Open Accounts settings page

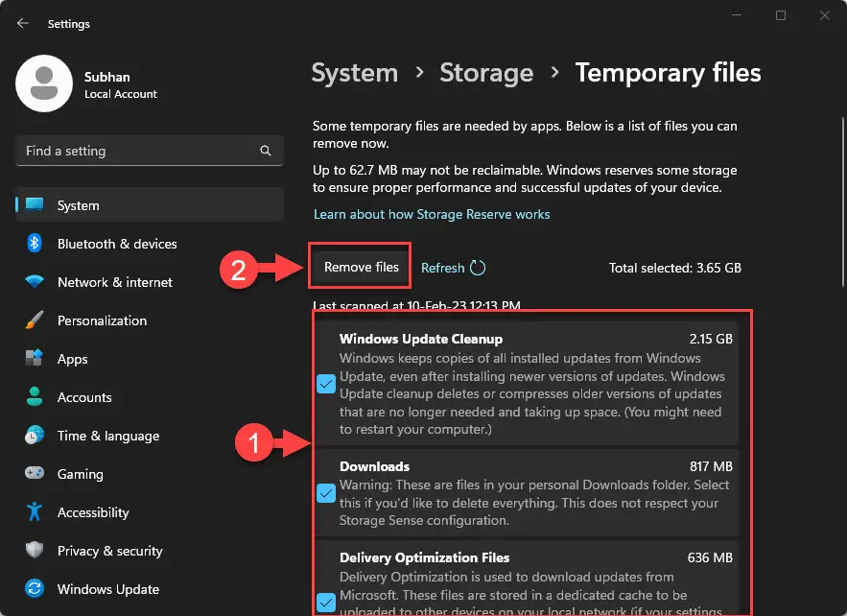point(150,396)
